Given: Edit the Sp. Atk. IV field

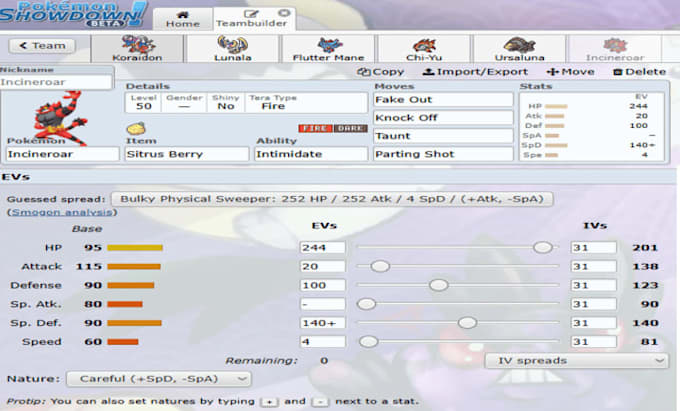Looking at the screenshot, I should [x=593, y=304].
